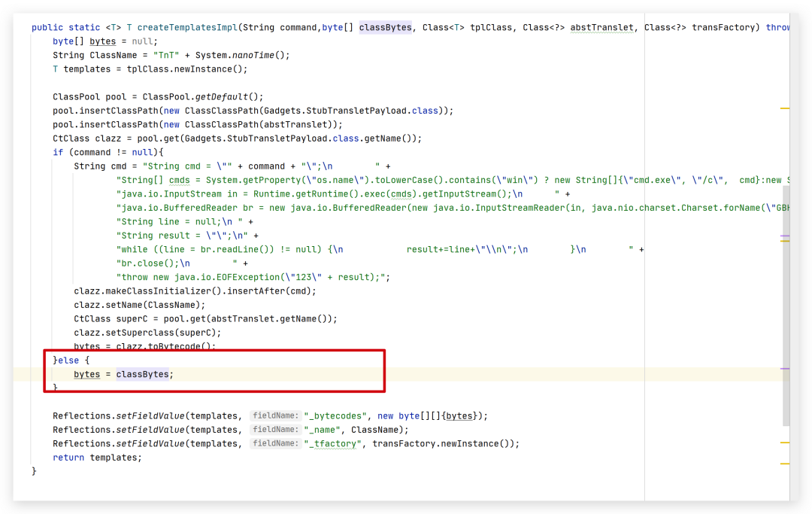The height and width of the screenshot is (514, 812).
Task: Click 'ClassClassPath(abstTranslet)' in the insertClassPath line
Action: (x=260, y=125)
